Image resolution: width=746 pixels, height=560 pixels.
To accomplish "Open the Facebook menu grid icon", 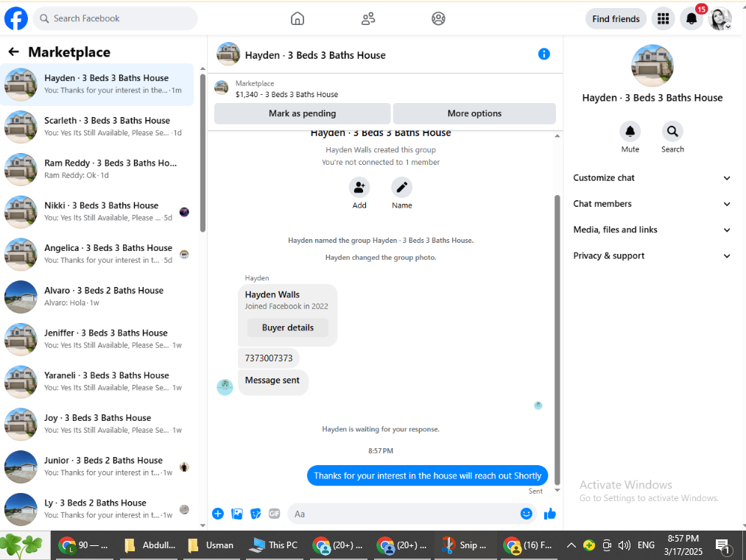I will (663, 18).
